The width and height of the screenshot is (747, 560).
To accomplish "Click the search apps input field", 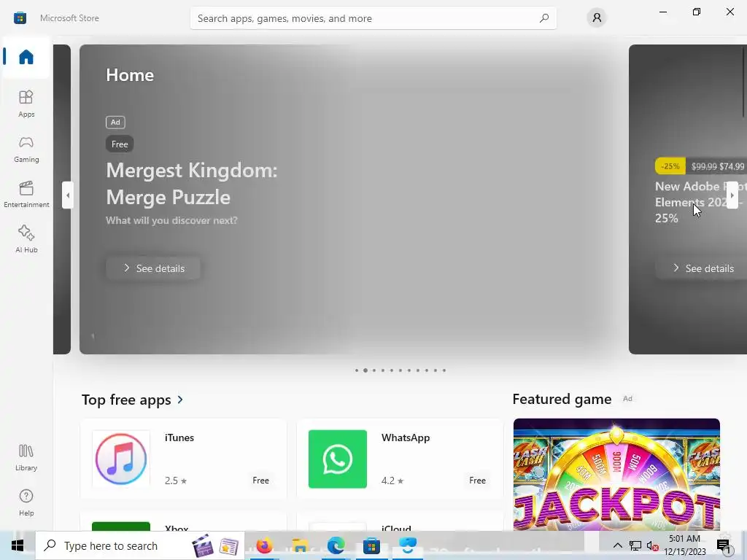I will 373,18.
